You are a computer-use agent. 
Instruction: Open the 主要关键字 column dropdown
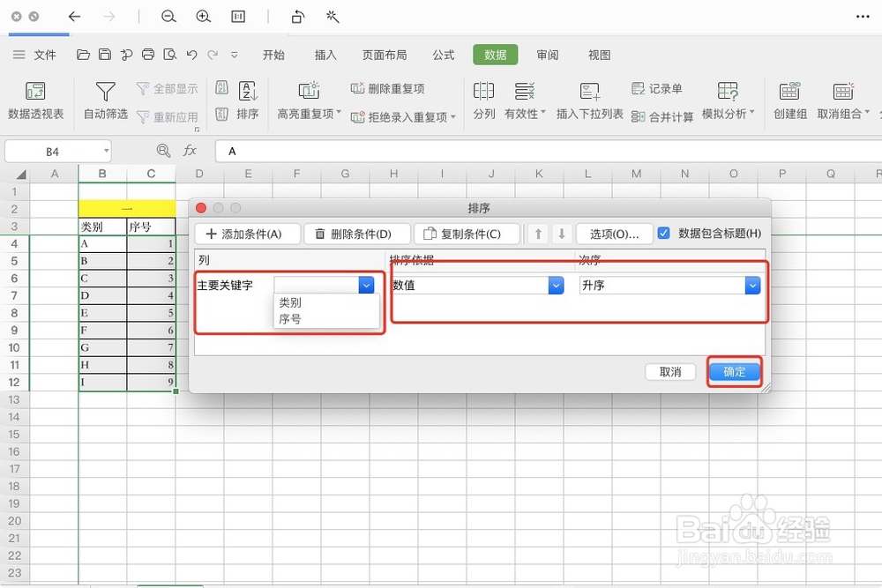click(x=366, y=285)
